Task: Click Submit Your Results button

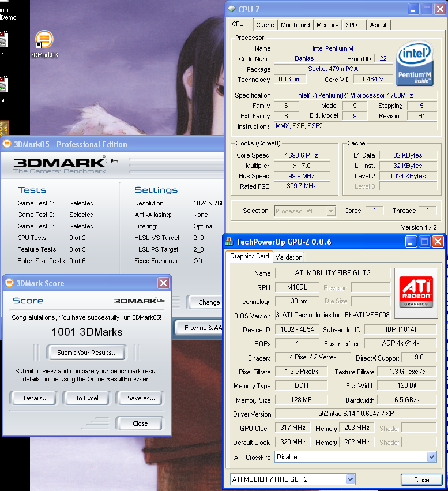Action: (87, 353)
